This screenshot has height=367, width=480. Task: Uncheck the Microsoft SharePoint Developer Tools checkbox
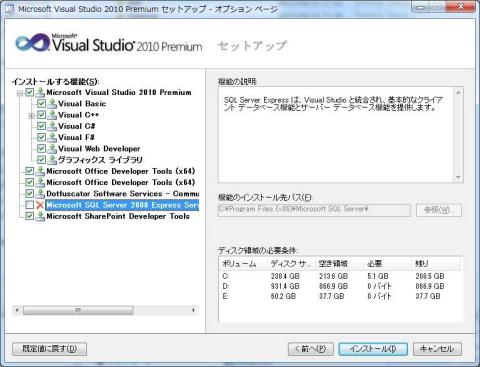click(30, 216)
